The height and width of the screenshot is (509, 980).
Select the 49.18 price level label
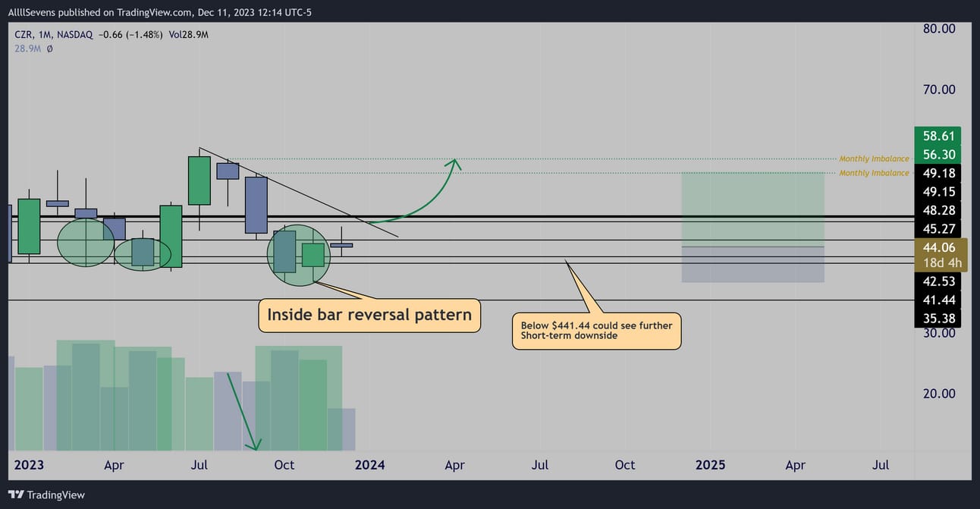938,173
